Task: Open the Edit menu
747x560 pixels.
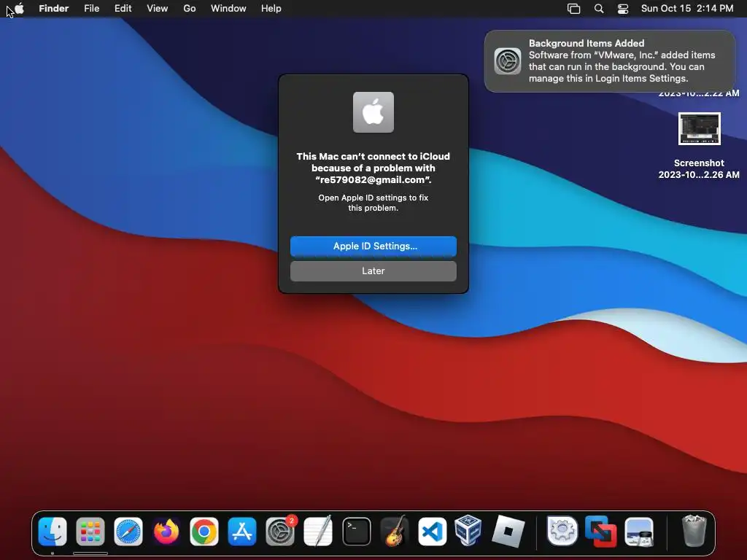Action: pyautogui.click(x=123, y=9)
